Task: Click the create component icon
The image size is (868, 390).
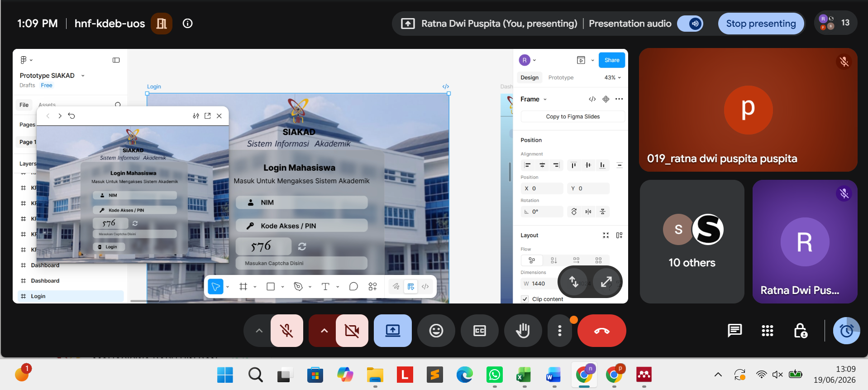Action: pos(606,99)
